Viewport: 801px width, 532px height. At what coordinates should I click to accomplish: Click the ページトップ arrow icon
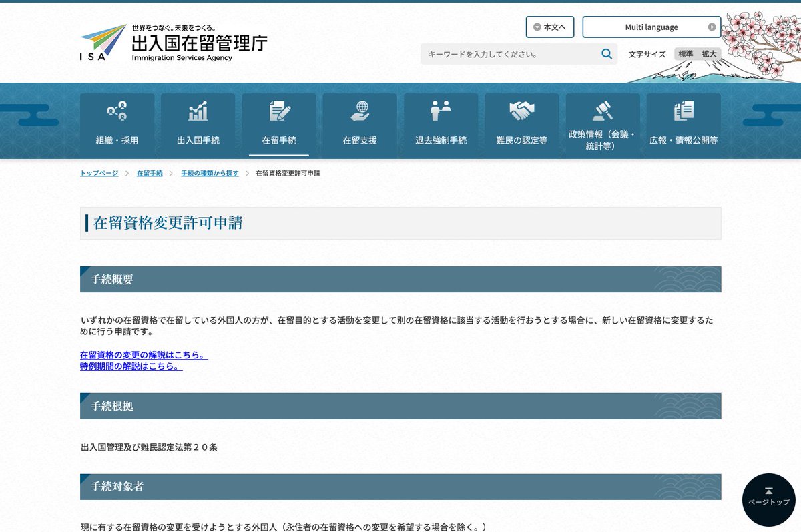click(x=769, y=491)
